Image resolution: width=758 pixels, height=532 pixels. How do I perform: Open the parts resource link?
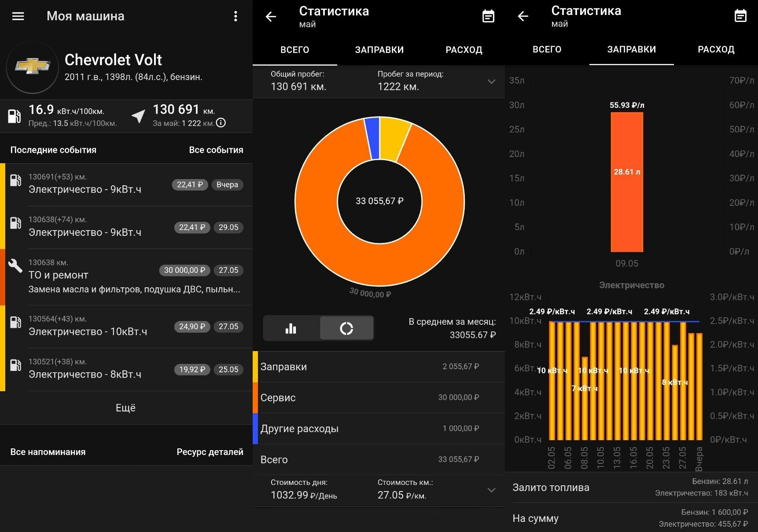pos(210,452)
